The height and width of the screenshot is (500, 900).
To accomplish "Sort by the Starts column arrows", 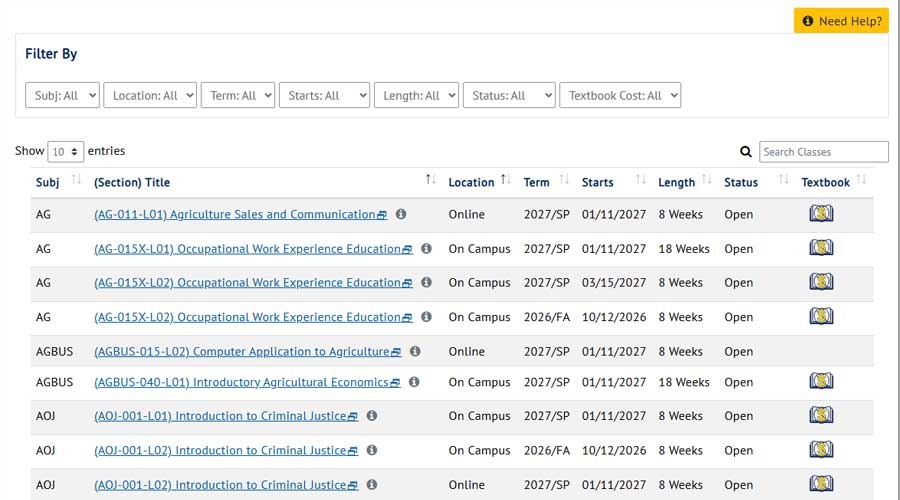I will point(641,180).
